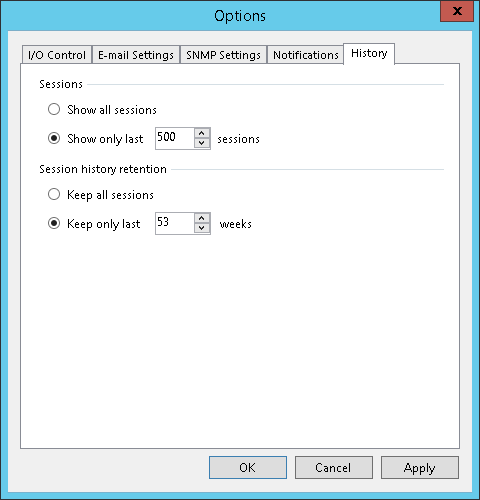Screen dimensions: 480x500
Task: Increase the sessions count with up arrow
Action: point(202,134)
